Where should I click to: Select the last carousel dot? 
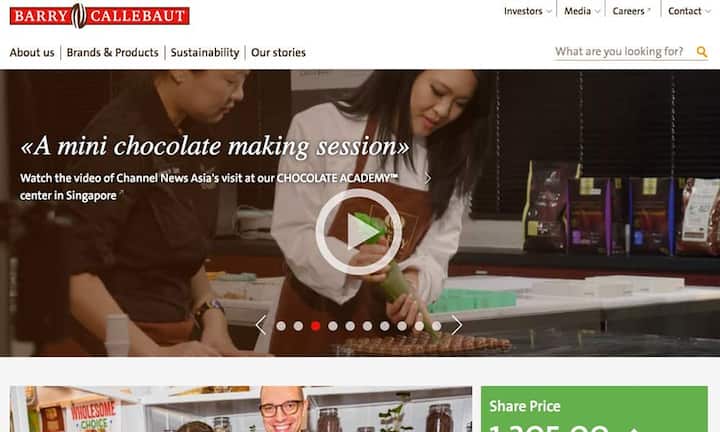[436, 326]
